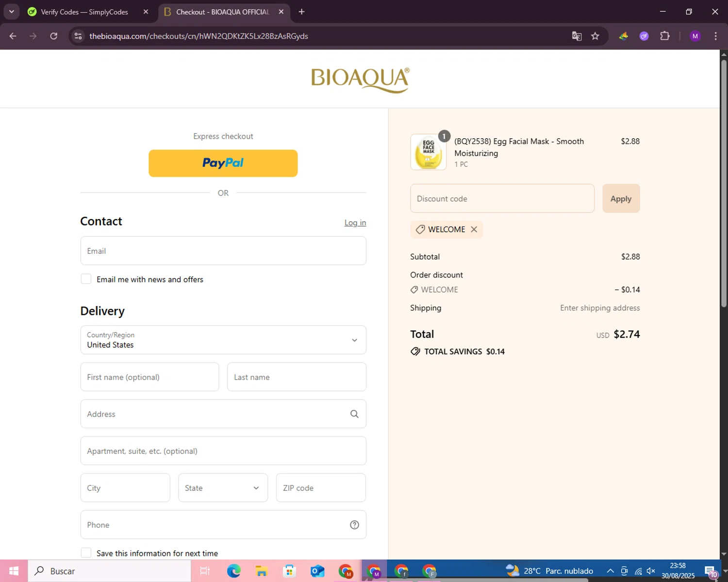Click the Buscar taskbar search box
Screen dimensions: 728x582
109,571
